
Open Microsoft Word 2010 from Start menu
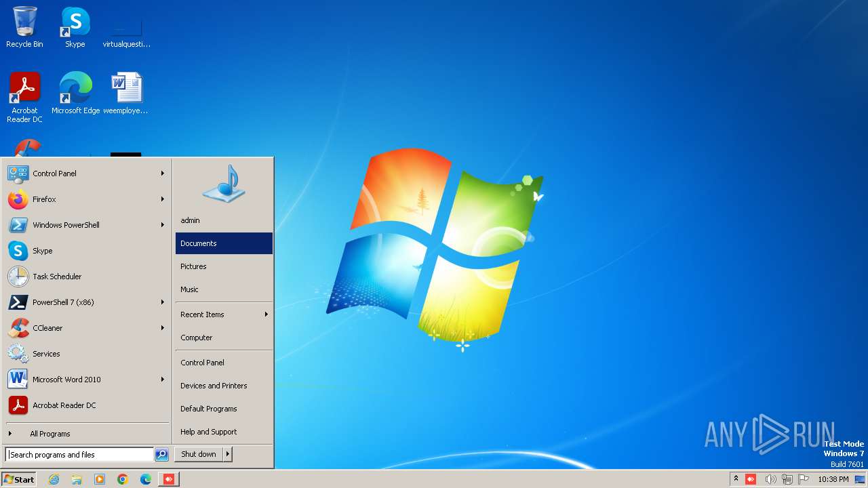[87, 380]
